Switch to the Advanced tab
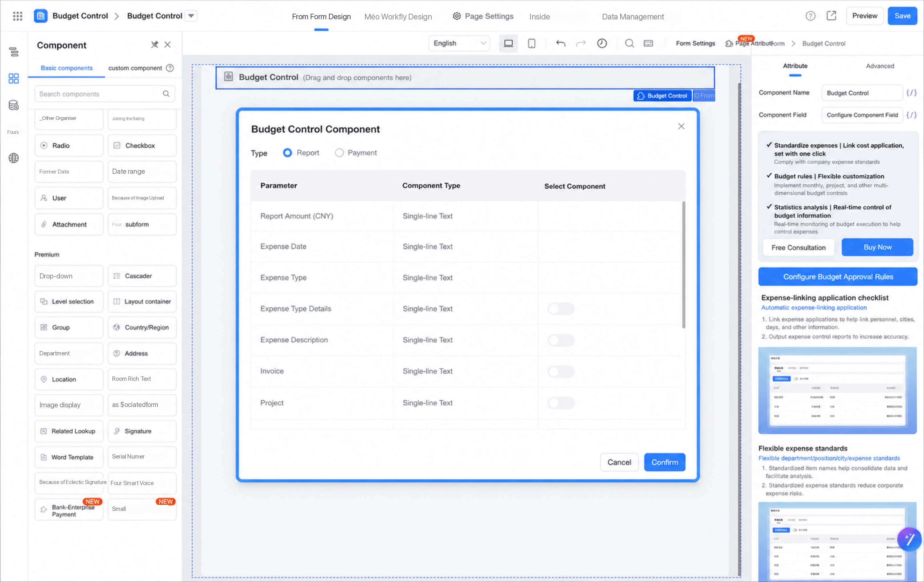The height and width of the screenshot is (582, 924). (x=880, y=66)
